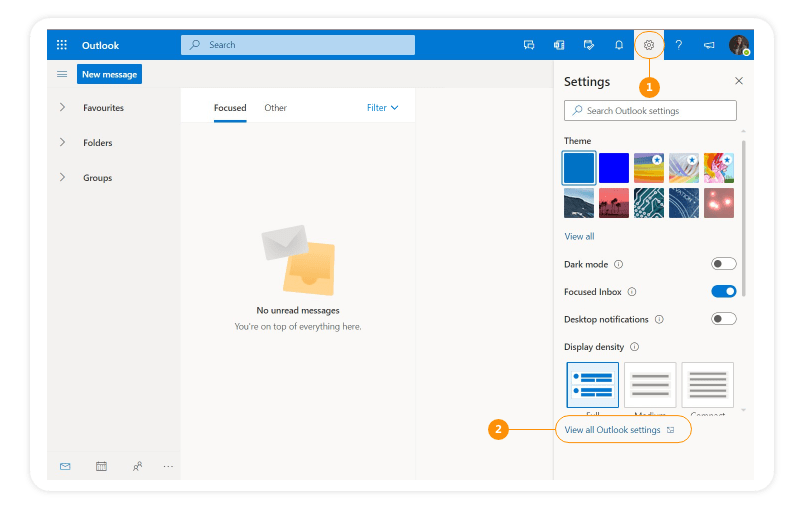Expand the Folders section
Image resolution: width=800 pixels, height=517 pixels.
62,143
